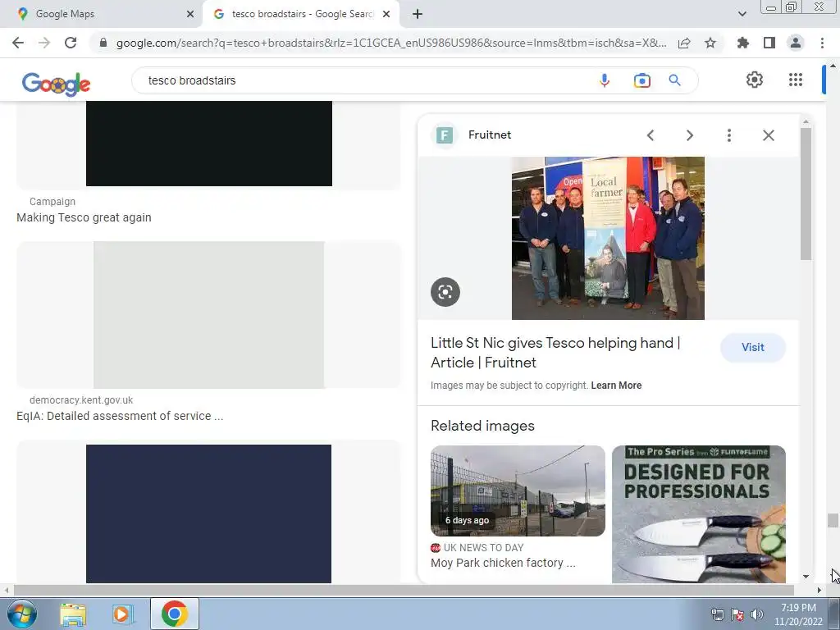Launch Windows Media Player from taskbar
Viewport: 840px width, 630px height.
(x=122, y=614)
